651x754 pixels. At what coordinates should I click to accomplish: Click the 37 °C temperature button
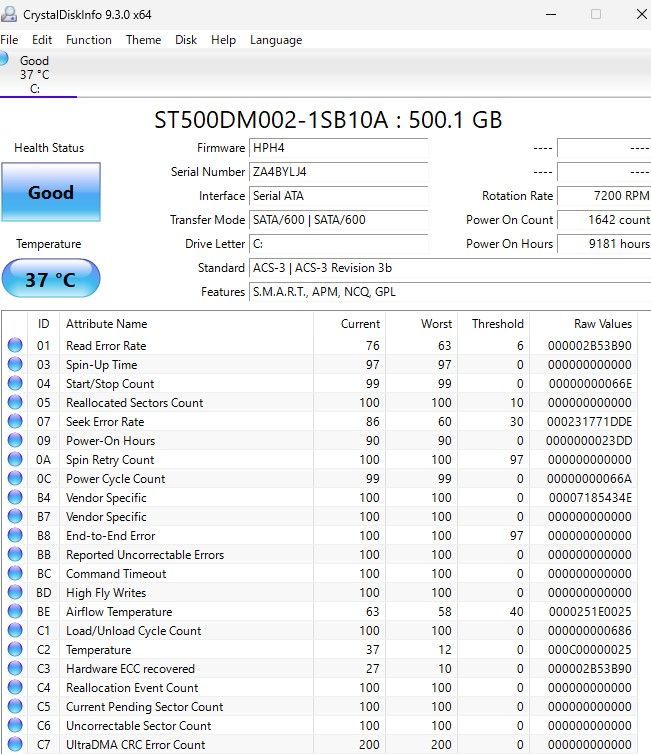tap(50, 279)
